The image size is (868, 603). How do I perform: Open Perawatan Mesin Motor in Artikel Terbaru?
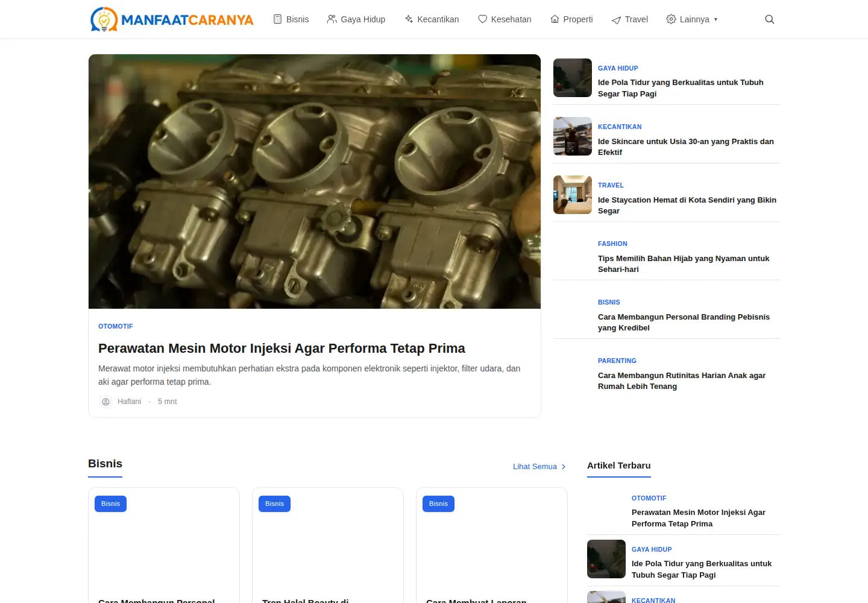699,518
